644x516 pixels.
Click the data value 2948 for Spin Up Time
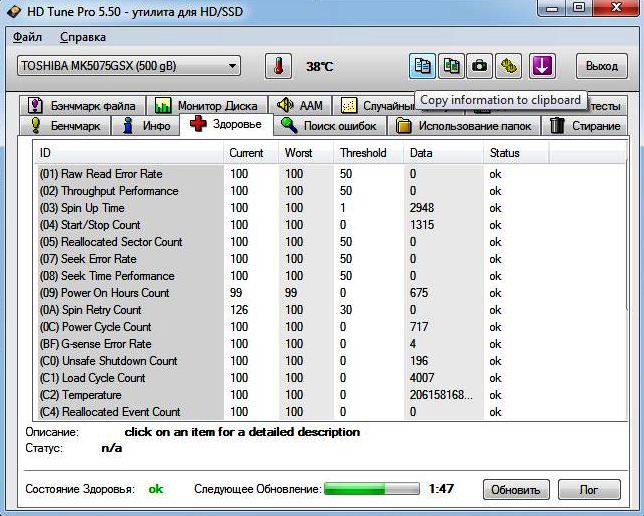point(422,208)
